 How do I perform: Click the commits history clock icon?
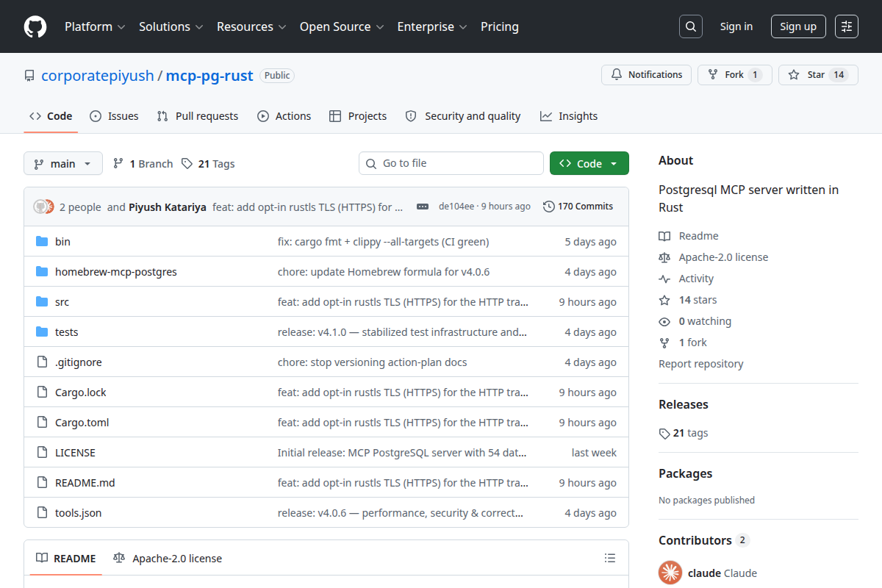pos(548,207)
